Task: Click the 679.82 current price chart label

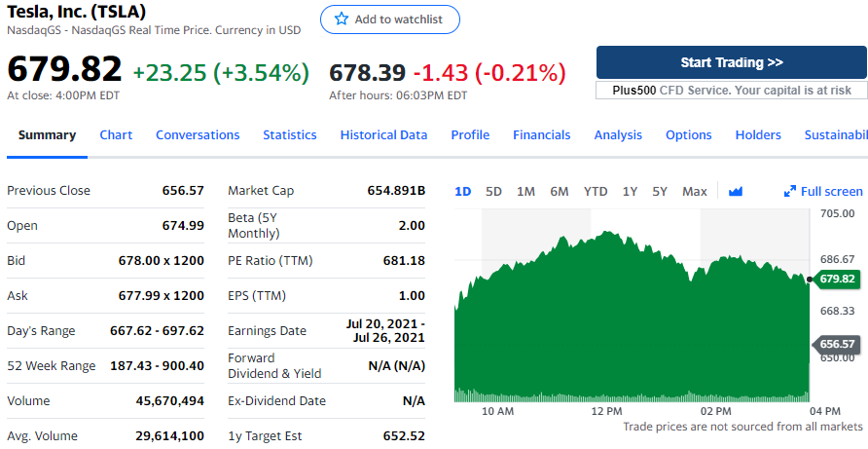Action: (836, 280)
